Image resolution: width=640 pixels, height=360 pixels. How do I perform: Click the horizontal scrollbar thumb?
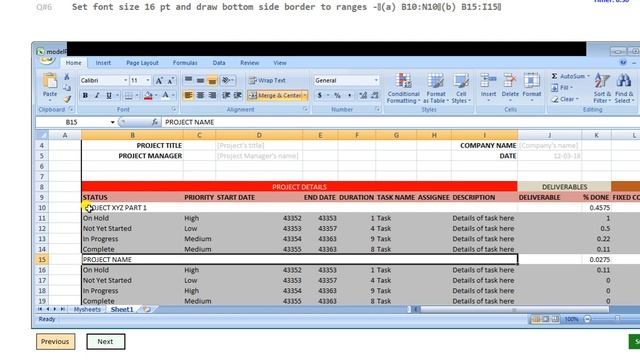(514, 310)
